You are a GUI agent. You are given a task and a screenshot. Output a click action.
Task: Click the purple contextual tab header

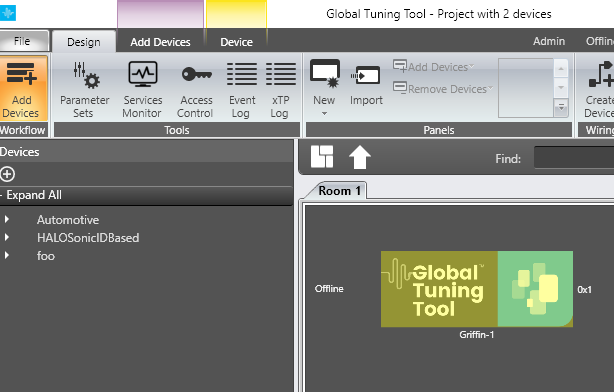pyautogui.click(x=160, y=14)
